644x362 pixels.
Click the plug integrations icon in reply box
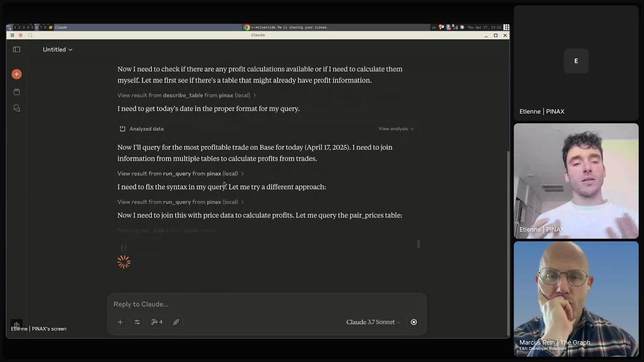176,322
